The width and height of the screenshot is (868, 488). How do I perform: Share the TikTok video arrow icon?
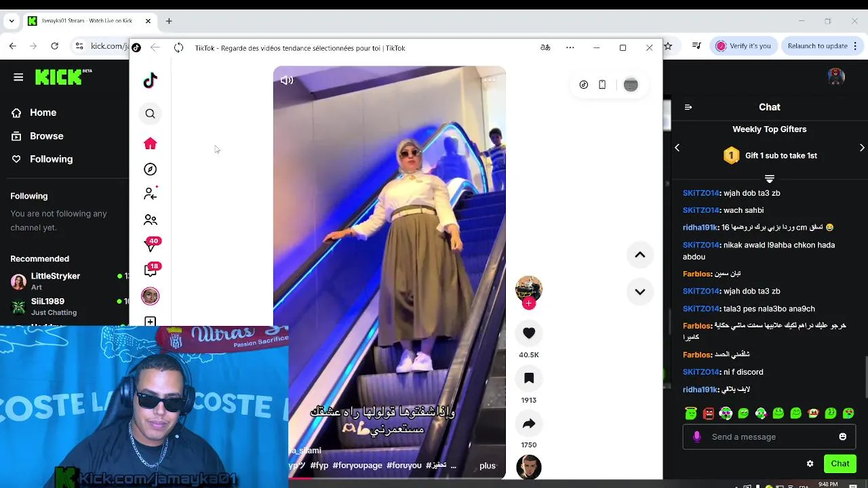point(529,424)
